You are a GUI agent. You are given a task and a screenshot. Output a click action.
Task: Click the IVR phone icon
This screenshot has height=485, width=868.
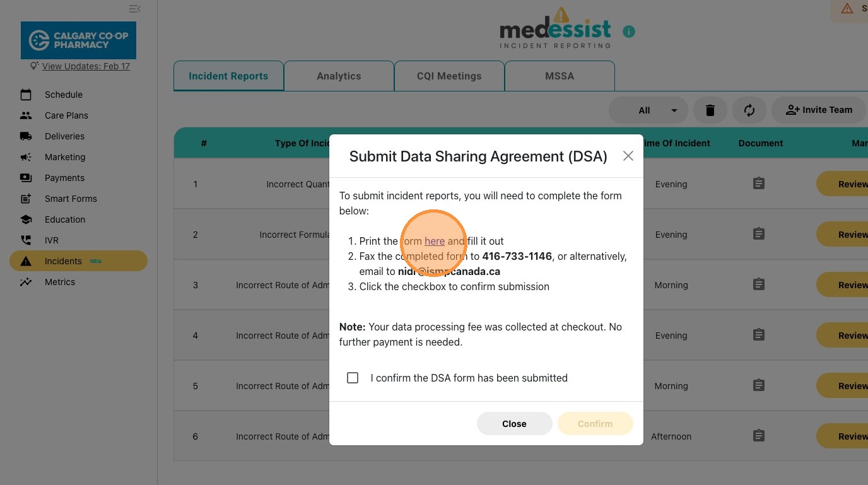click(x=26, y=240)
